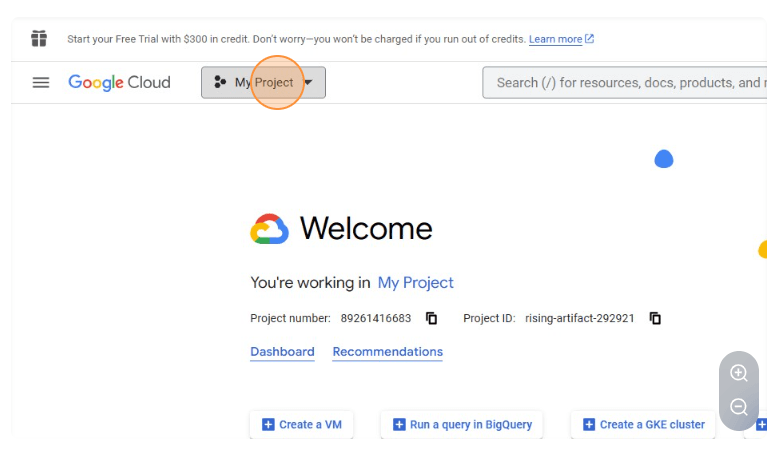Click plus icon on BigQuery button
This screenshot has width=783, height=476.
399,425
